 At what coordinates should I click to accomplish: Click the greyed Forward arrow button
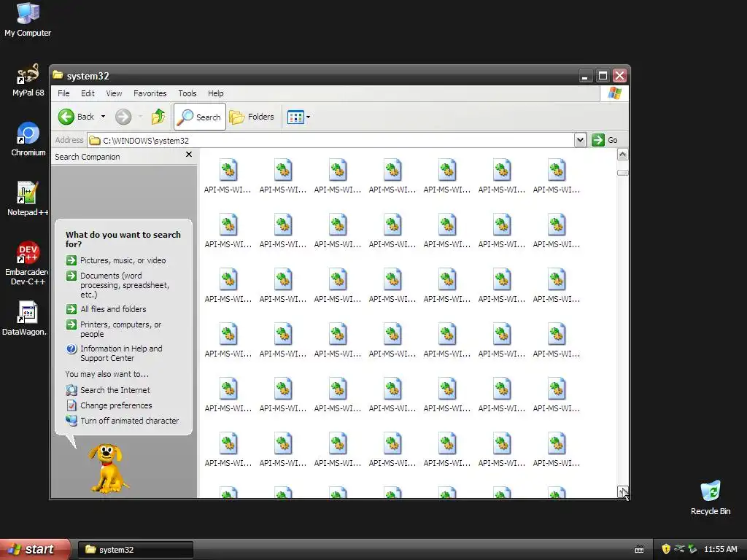123,117
